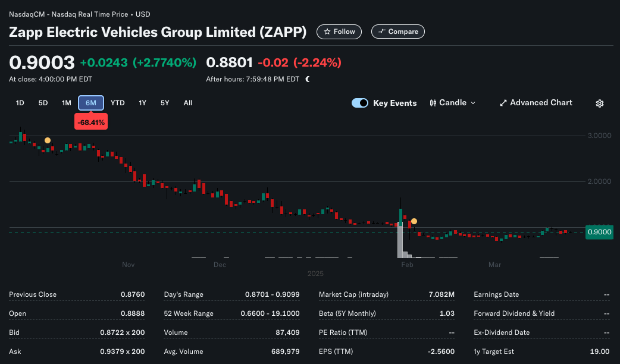Select the 5Y range tab
The image size is (620, 364).
tap(164, 103)
